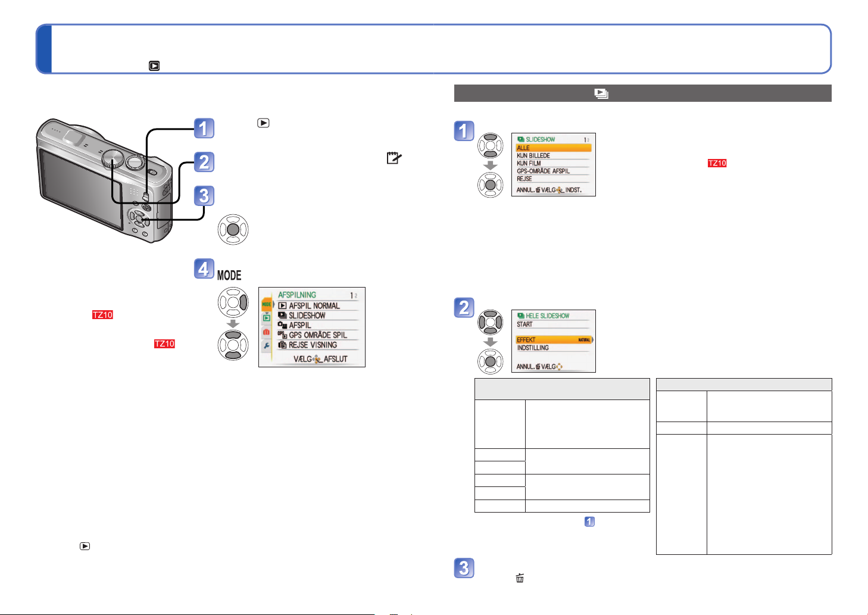This screenshot has width=868, height=615.
Task: Click the MODE label beside step 4
Action: click(229, 275)
